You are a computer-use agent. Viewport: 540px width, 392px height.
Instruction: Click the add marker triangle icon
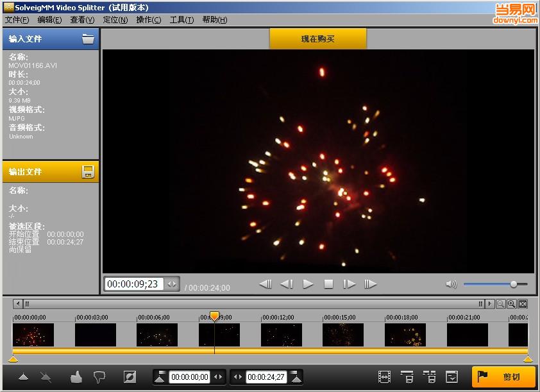(24, 377)
